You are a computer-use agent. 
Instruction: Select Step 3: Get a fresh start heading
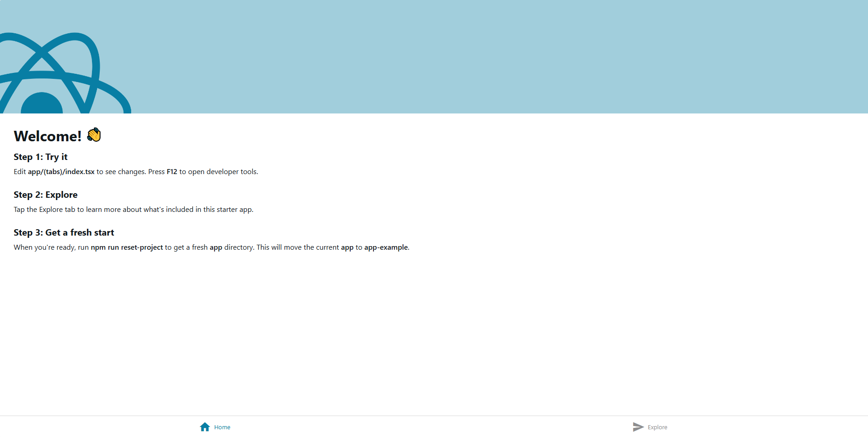pyautogui.click(x=64, y=233)
